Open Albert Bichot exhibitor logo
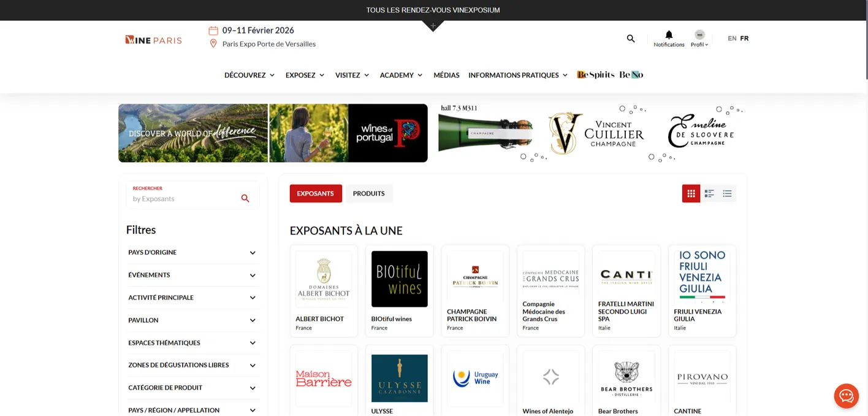The height and width of the screenshot is (416, 868). point(324,279)
